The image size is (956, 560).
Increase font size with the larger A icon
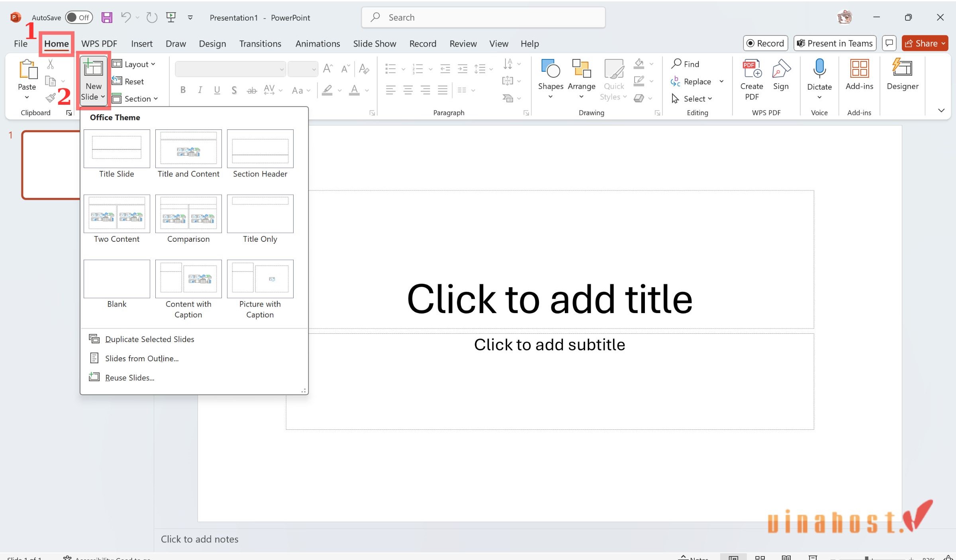click(328, 69)
